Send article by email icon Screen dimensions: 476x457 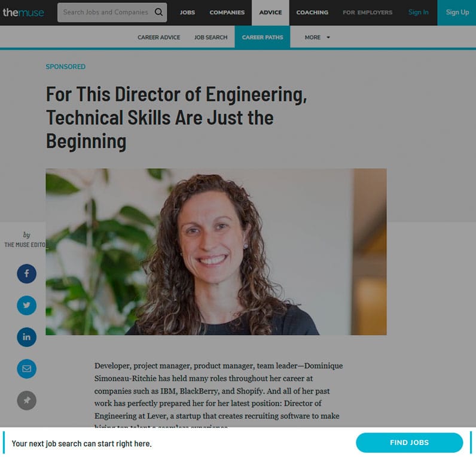[27, 368]
